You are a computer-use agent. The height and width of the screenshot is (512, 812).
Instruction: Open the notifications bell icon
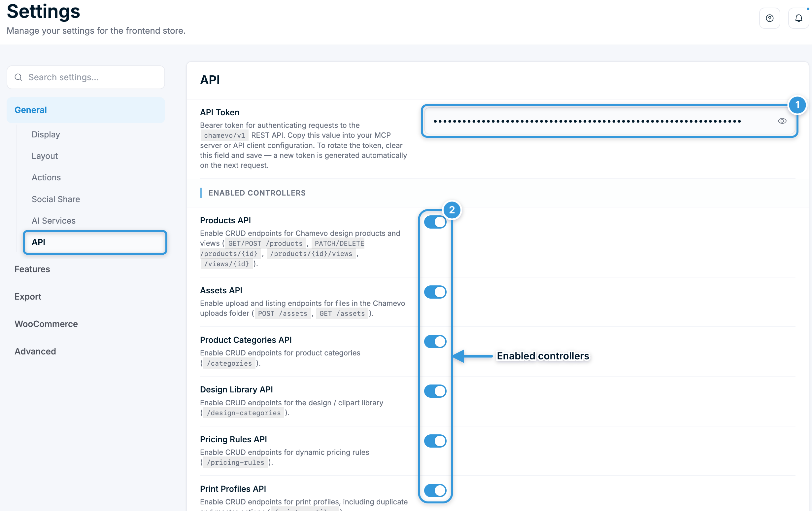tap(798, 18)
